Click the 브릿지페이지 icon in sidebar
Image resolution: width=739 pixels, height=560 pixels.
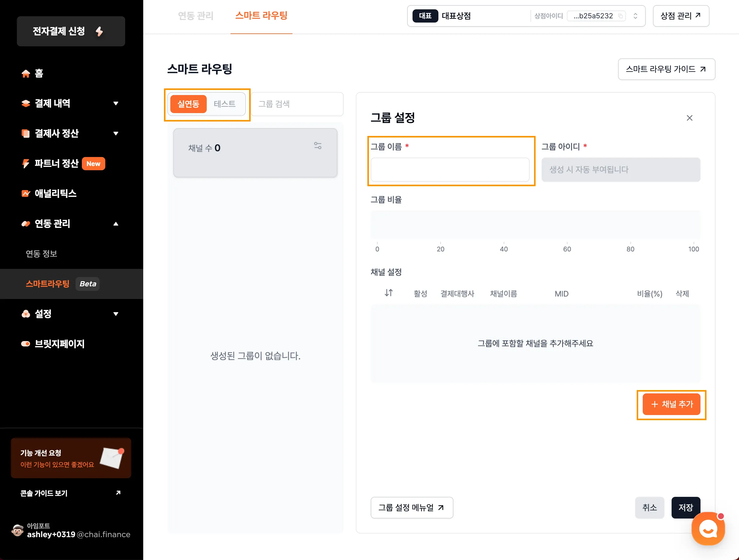(26, 344)
